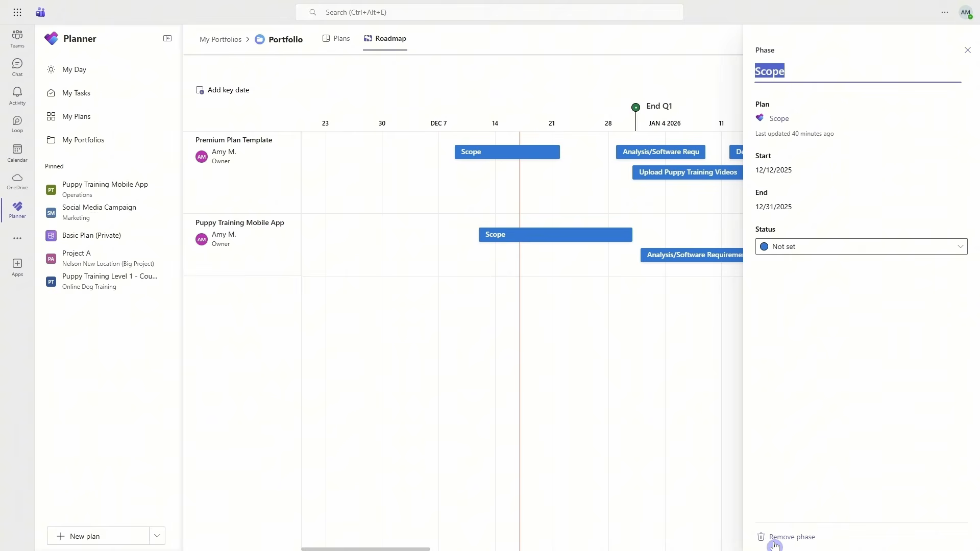Viewport: 980px width, 551px height.
Task: Click the End Q1 key date label
Action: 659,106
